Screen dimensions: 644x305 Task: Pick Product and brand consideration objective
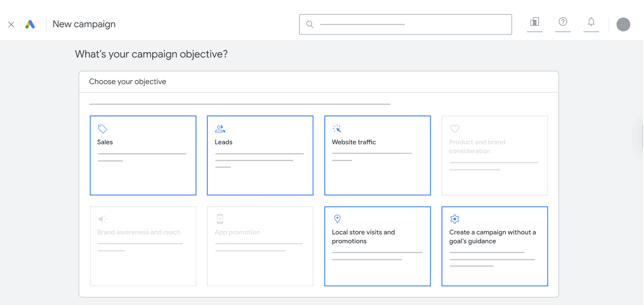pos(494,155)
